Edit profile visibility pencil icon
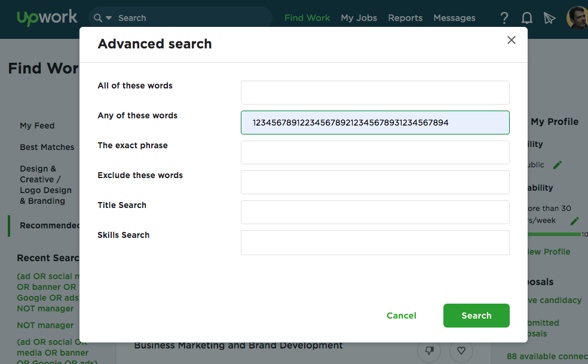588x364 pixels. click(558, 165)
